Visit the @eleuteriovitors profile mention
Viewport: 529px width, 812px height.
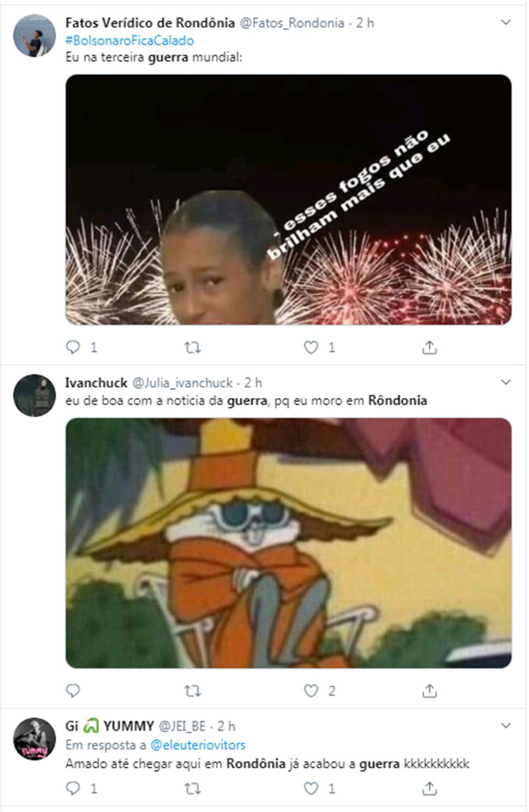(198, 745)
